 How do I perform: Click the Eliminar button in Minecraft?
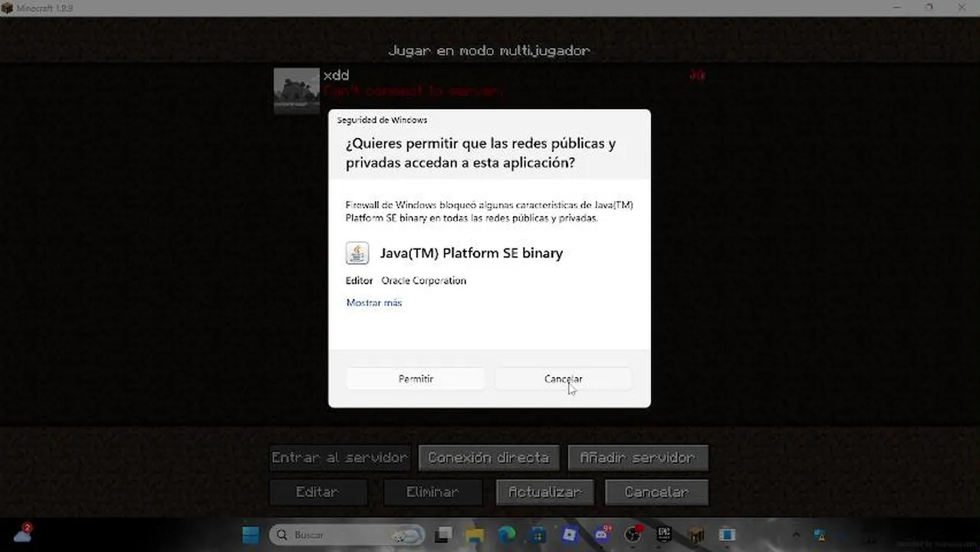point(432,492)
